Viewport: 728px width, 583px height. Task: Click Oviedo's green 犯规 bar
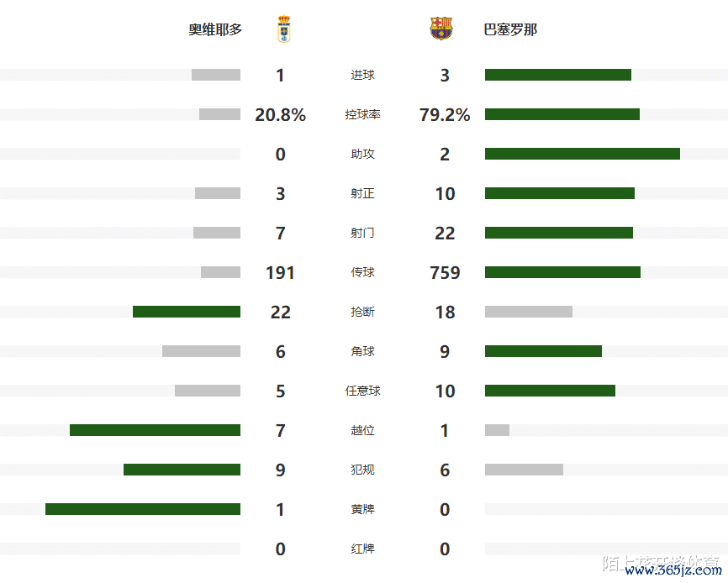[182, 470]
